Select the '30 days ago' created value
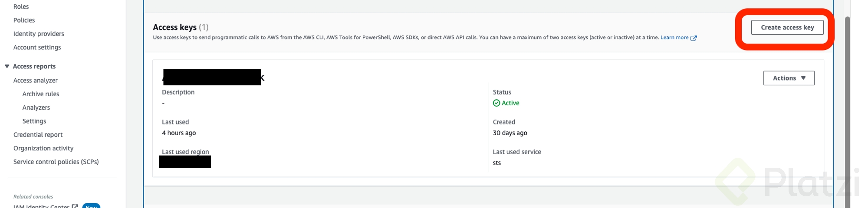 click(510, 133)
